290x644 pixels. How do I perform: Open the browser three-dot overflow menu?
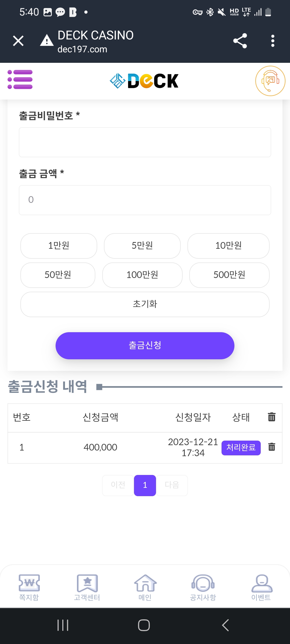tap(273, 41)
